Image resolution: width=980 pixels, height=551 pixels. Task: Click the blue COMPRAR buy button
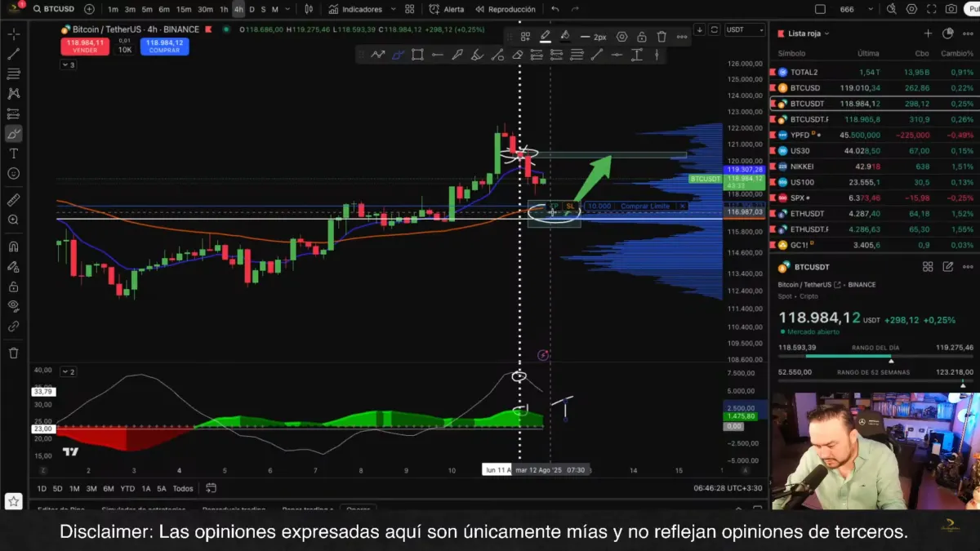pyautogui.click(x=165, y=46)
